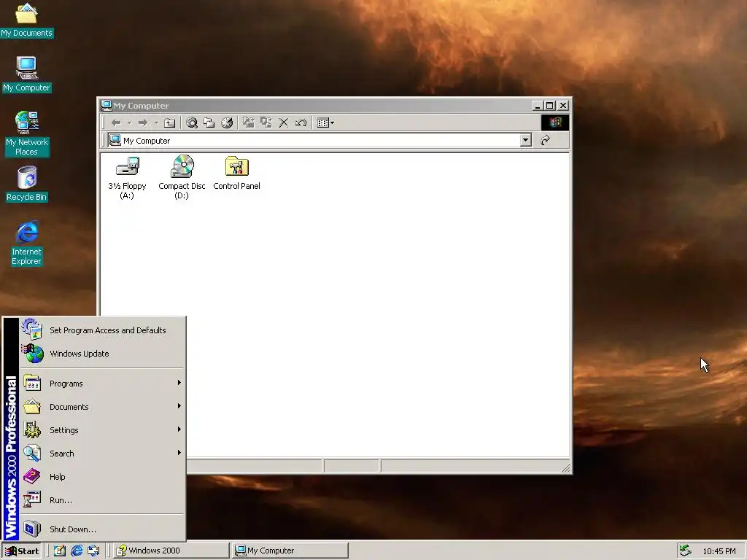Show the Folders pane from the toolbar
The width and height of the screenshot is (747, 560).
(x=209, y=122)
